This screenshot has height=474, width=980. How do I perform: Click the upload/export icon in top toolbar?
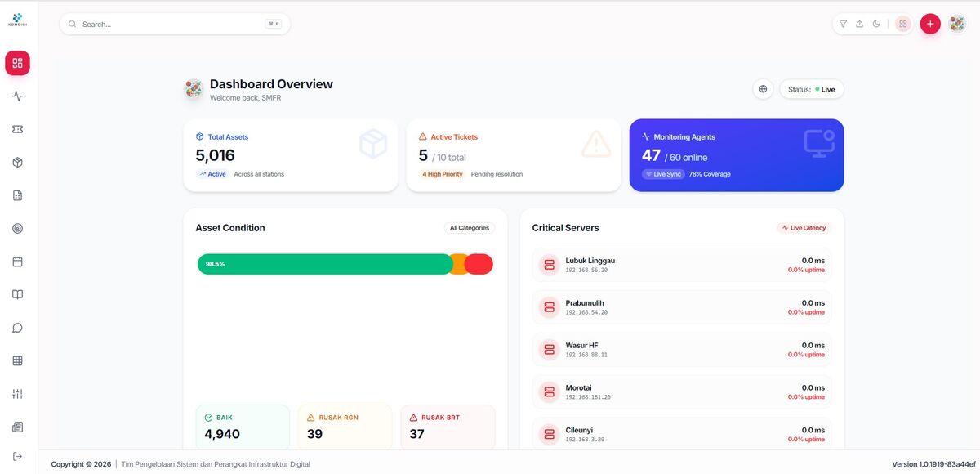(x=859, y=24)
